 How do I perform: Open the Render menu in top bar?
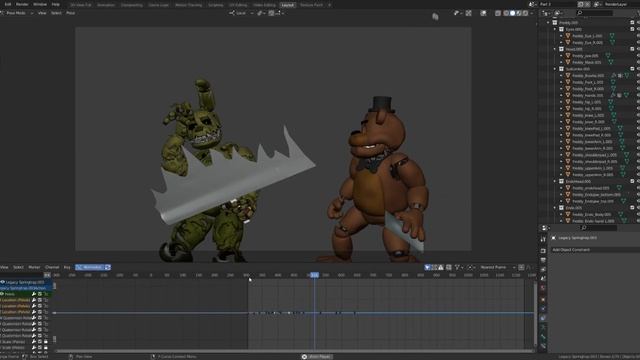click(x=22, y=4)
